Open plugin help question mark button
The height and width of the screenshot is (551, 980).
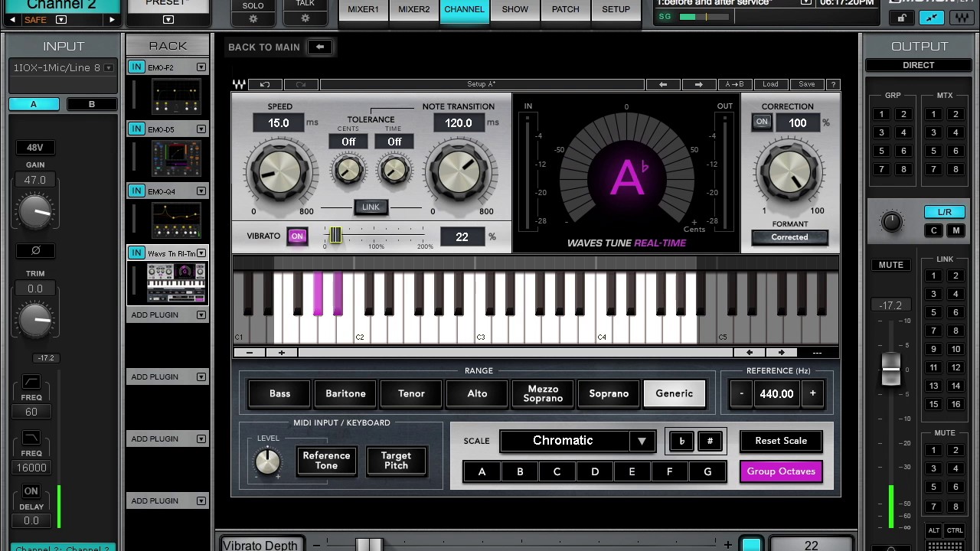pyautogui.click(x=833, y=84)
